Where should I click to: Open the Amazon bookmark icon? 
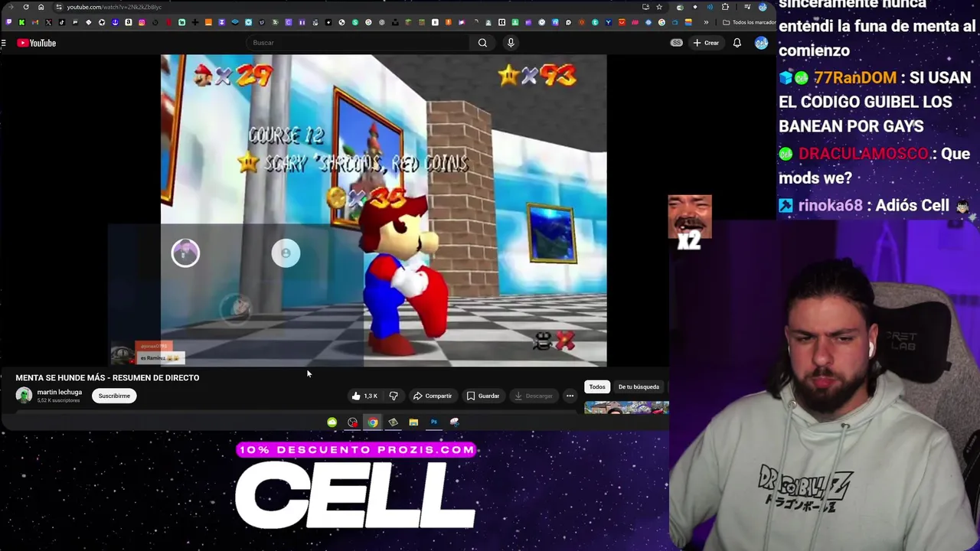pos(129,22)
